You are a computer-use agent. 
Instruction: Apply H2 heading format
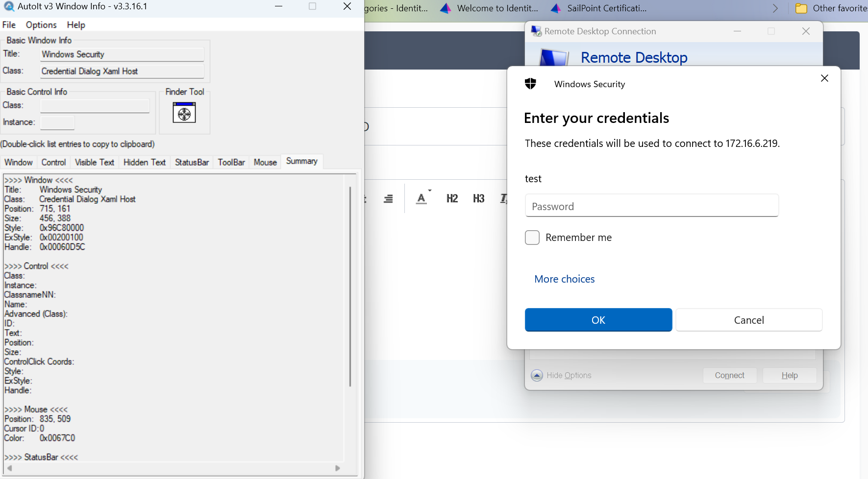point(452,198)
